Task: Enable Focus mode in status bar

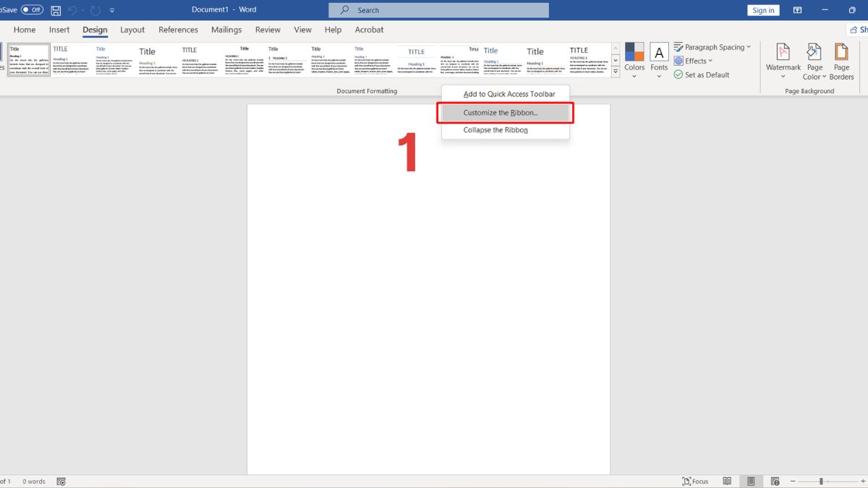Action: point(695,481)
